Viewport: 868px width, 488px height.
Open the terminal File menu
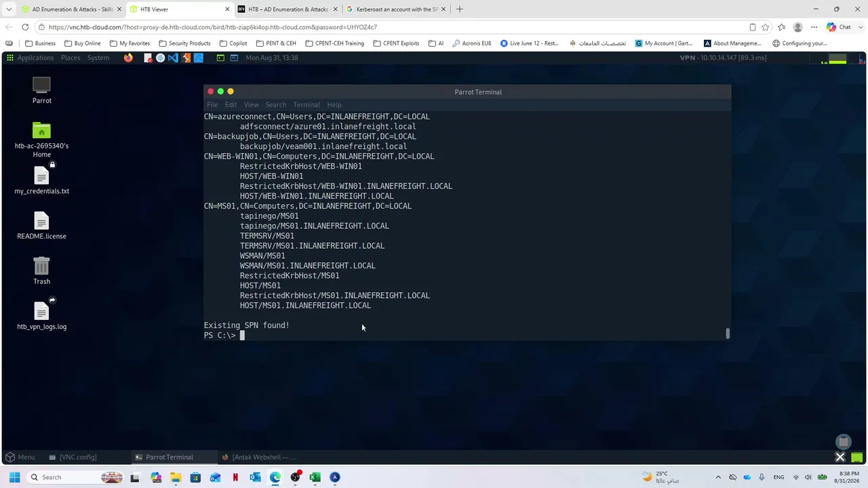tap(212, 104)
